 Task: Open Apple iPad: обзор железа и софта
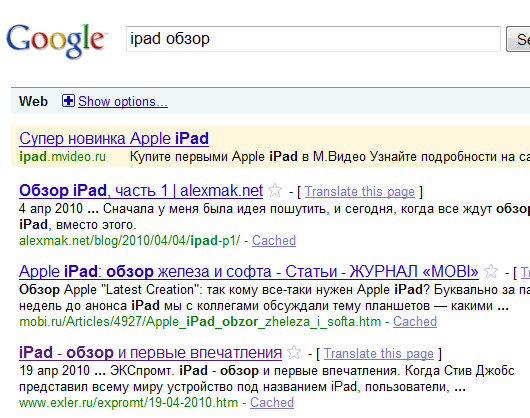coord(249,272)
